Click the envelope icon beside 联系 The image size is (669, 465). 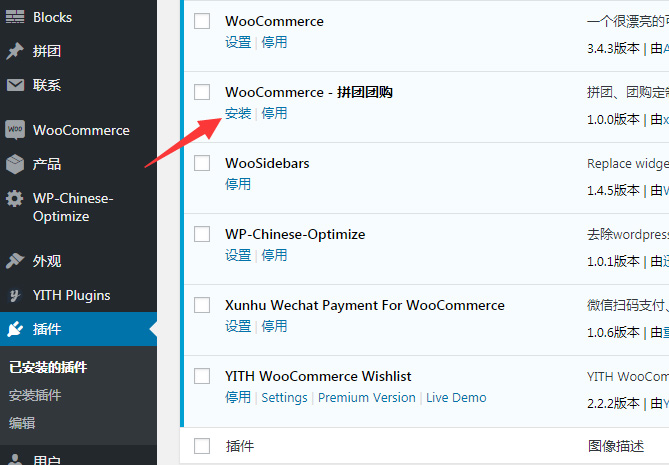point(15,85)
